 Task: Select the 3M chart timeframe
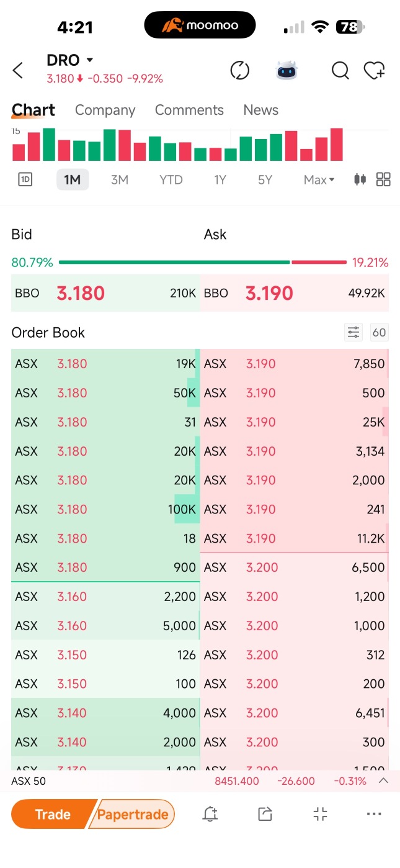pyautogui.click(x=120, y=179)
